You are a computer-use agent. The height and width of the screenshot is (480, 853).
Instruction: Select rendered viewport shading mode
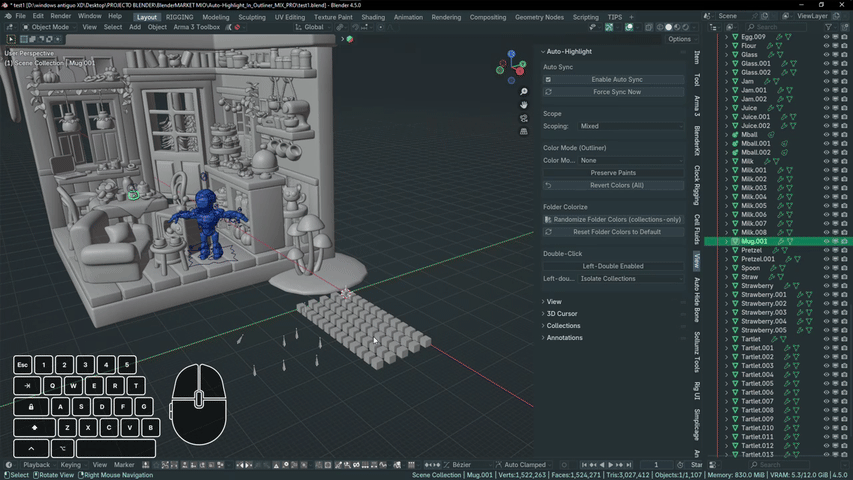pos(685,27)
